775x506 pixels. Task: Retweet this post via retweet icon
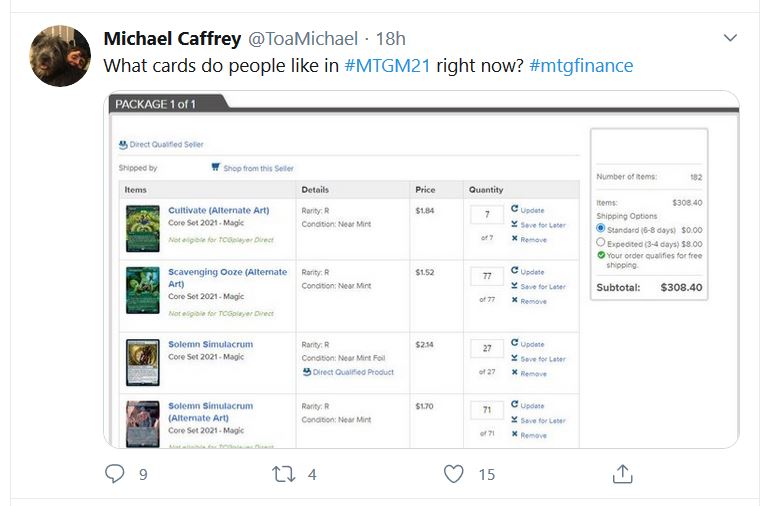(x=284, y=474)
